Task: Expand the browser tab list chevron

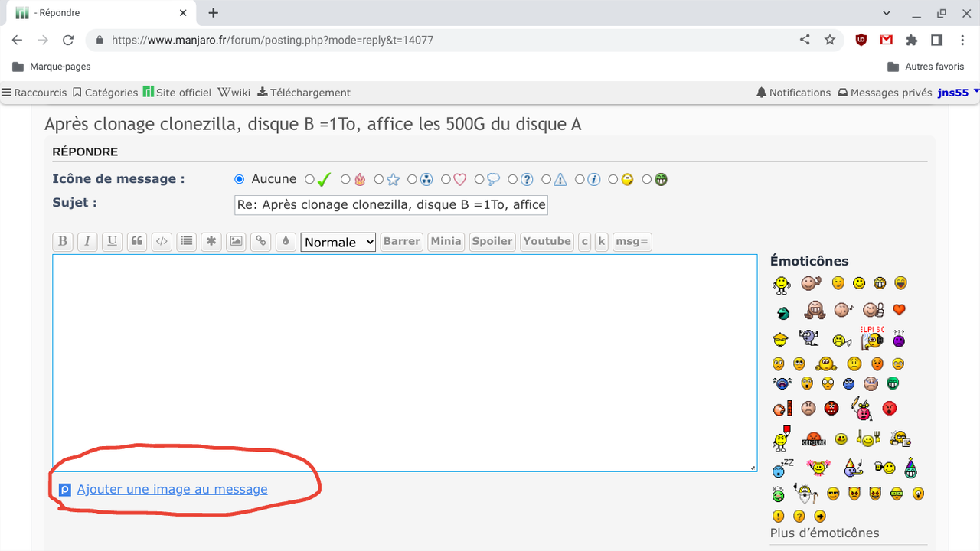Action: [x=886, y=13]
